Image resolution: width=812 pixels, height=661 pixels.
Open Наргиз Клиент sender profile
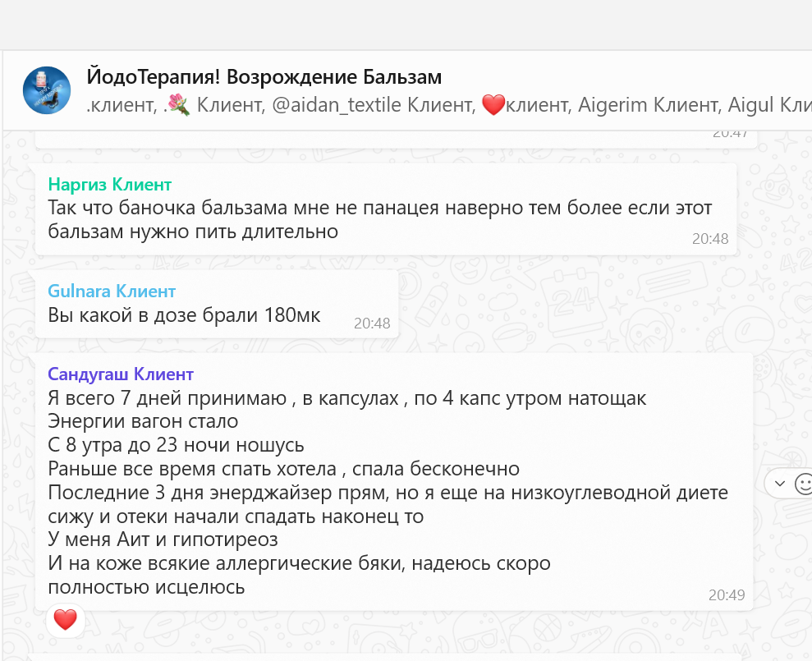[110, 184]
